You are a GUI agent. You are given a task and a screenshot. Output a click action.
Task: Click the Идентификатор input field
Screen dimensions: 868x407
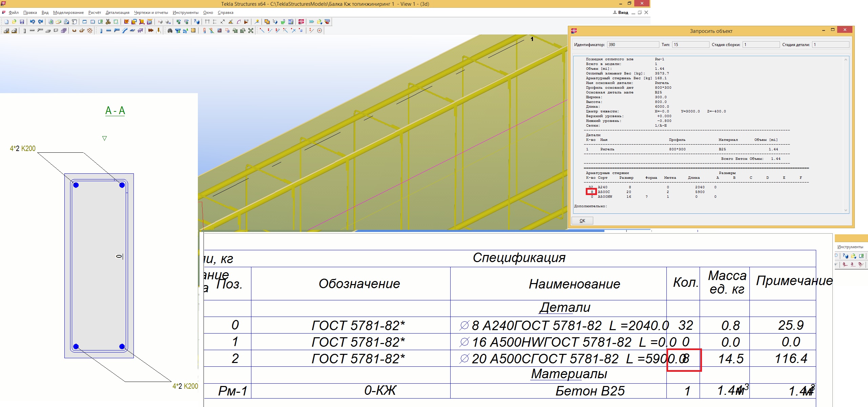(632, 45)
